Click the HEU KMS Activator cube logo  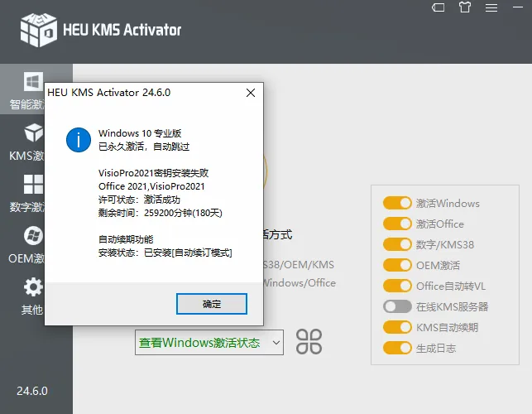point(38,30)
